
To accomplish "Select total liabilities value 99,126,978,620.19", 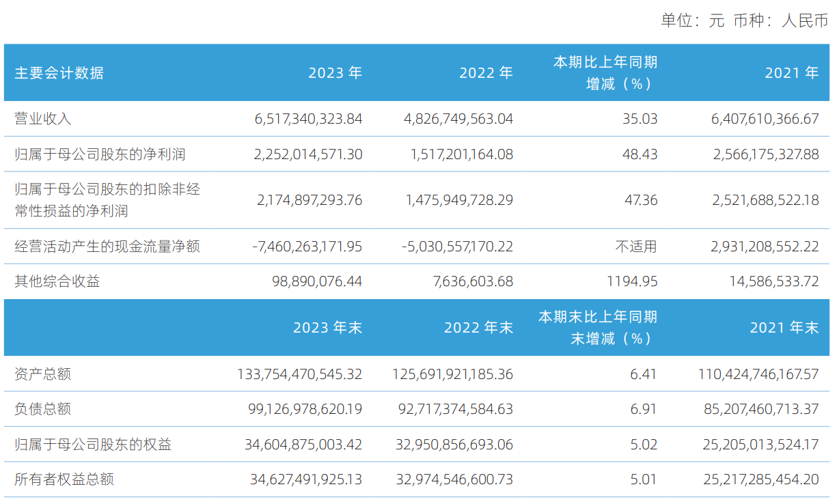I will click(x=303, y=409).
